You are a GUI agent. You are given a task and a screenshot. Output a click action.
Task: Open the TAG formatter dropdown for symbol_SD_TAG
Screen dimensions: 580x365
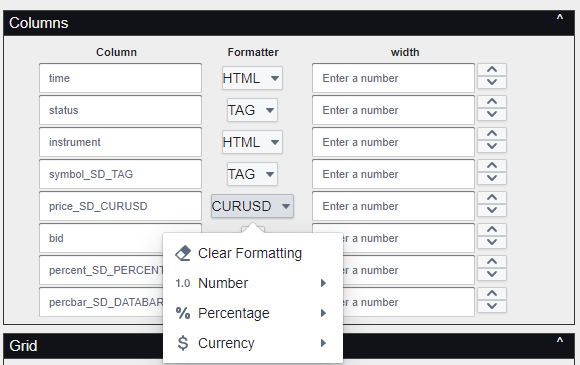[x=252, y=174]
